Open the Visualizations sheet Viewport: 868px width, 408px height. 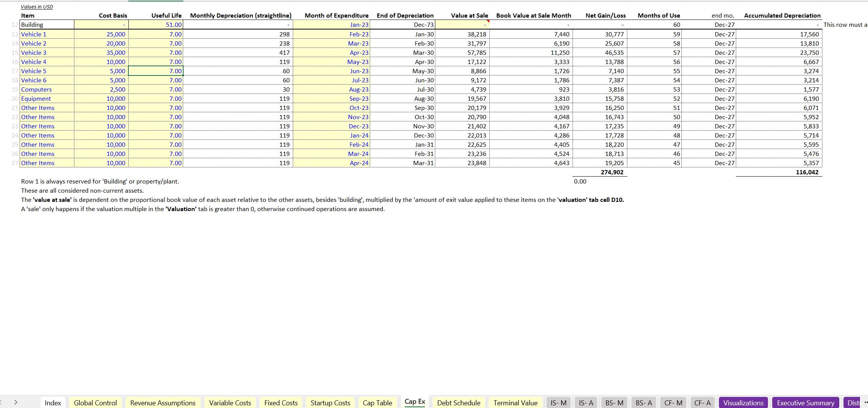743,403
